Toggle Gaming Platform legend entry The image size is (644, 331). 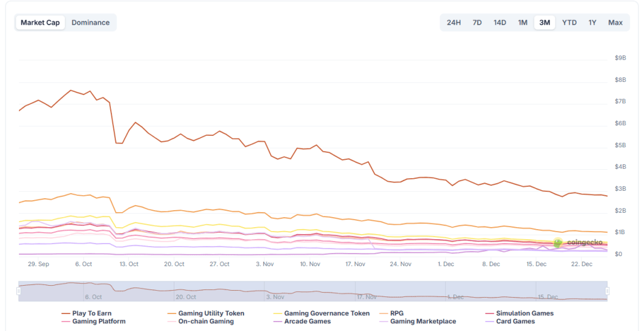click(99, 322)
